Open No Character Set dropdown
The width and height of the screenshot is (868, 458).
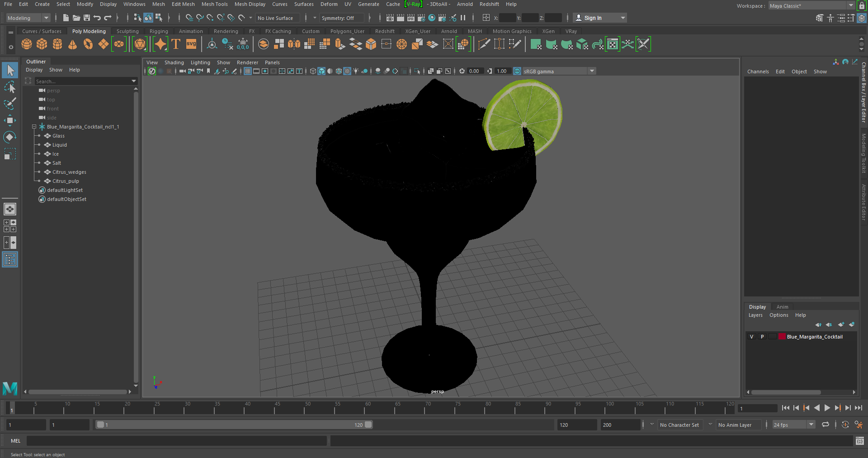point(679,425)
